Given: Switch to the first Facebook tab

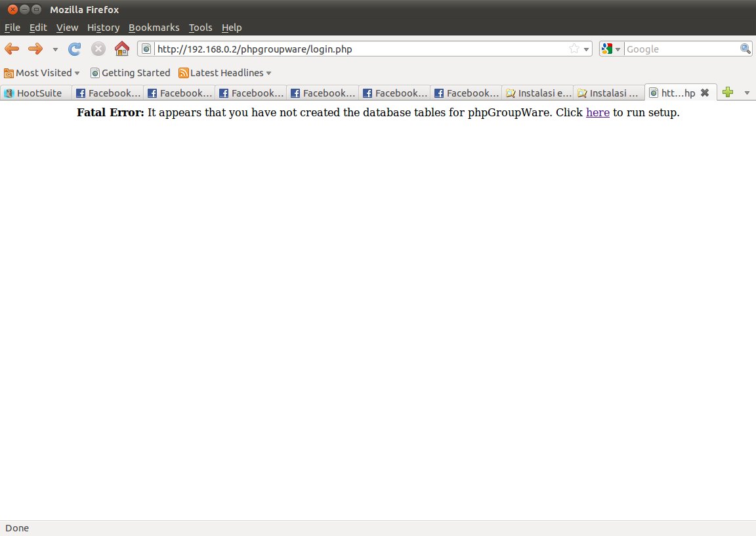Looking at the screenshot, I should (x=108, y=93).
